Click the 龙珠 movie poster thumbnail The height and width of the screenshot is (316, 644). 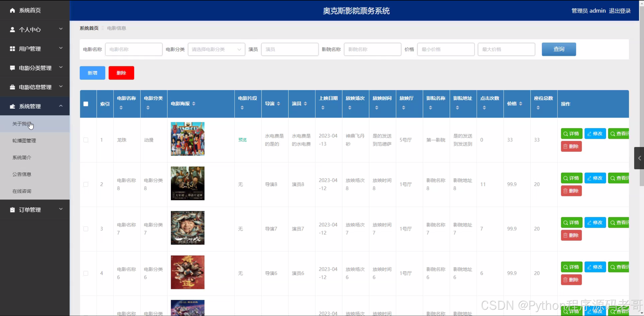187,139
